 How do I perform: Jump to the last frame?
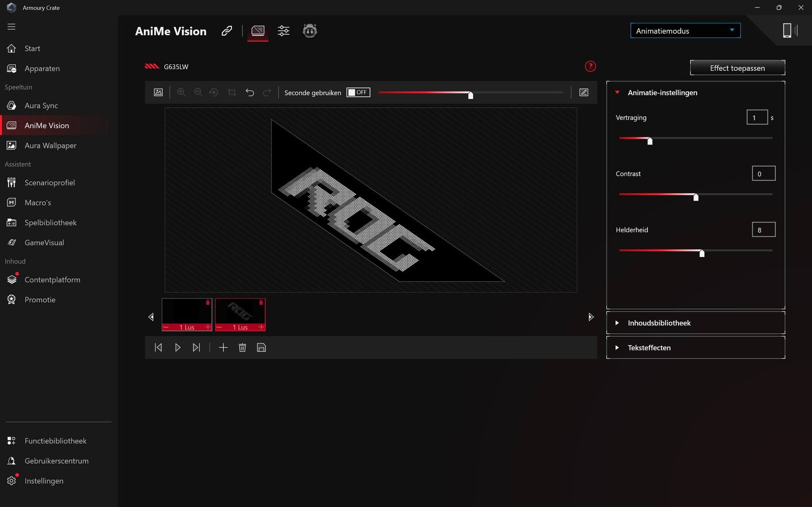[x=196, y=347]
